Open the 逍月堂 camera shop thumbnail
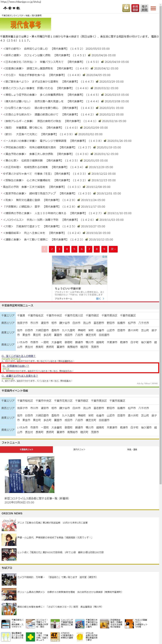The image size is (162, 644). point(9,579)
